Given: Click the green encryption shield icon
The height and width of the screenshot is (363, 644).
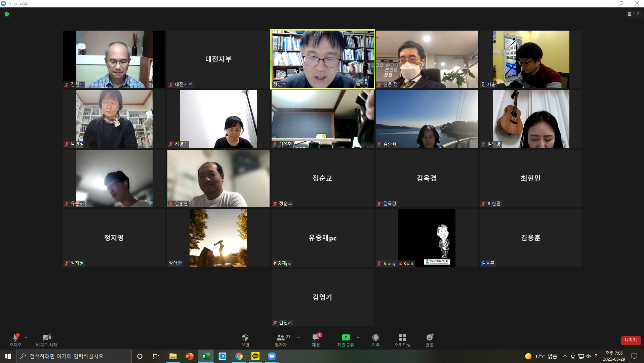Looking at the screenshot, I should [7, 14].
